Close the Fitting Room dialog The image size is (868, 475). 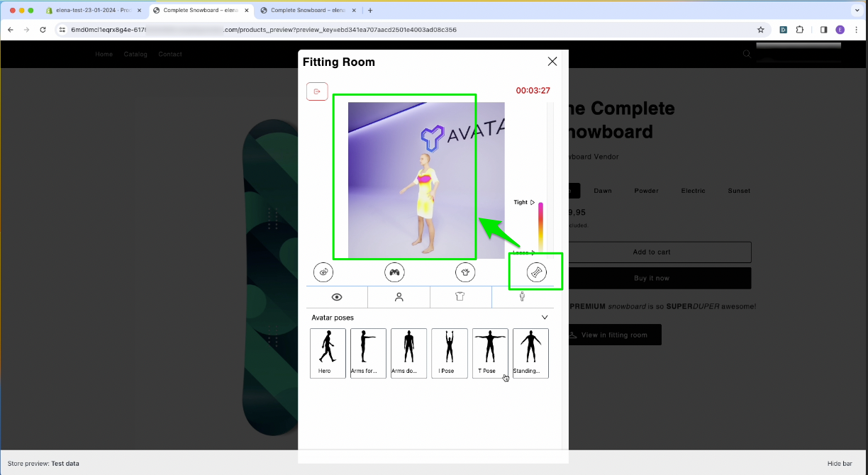[552, 62]
